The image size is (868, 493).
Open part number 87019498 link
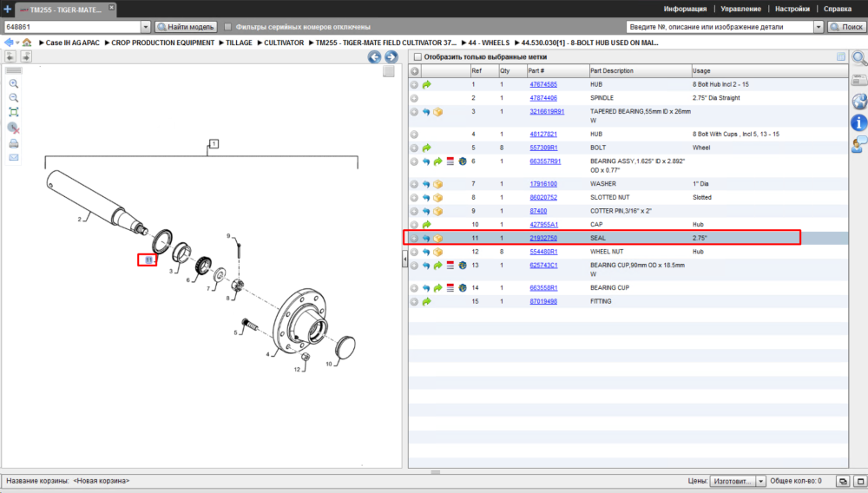click(x=543, y=301)
